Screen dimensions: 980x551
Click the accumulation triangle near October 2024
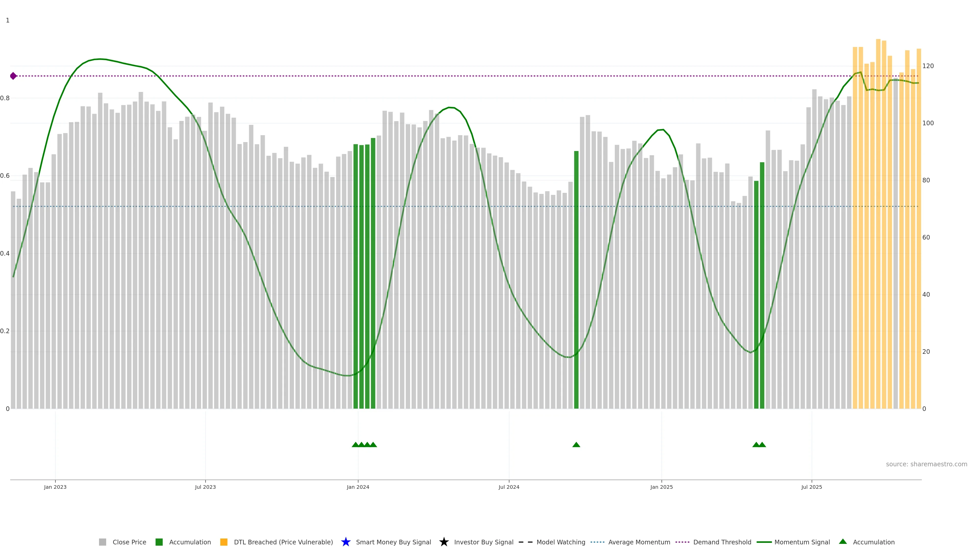576,445
